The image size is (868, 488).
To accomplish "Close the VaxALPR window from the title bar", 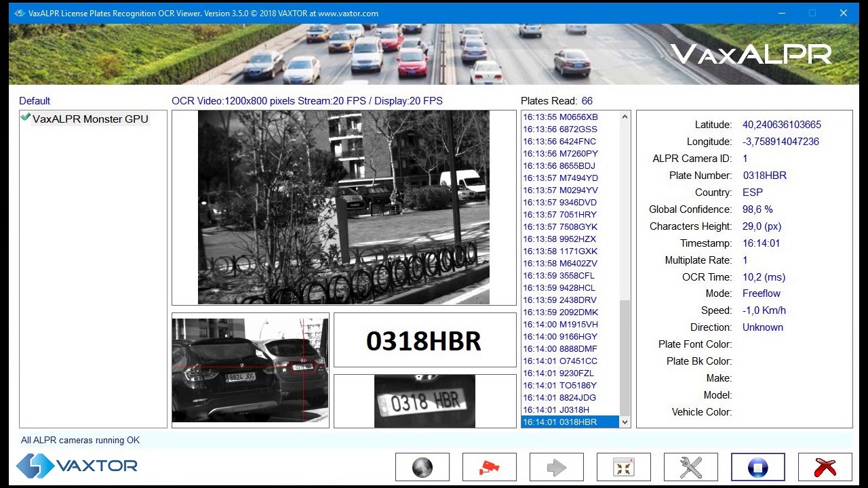I will [x=844, y=13].
